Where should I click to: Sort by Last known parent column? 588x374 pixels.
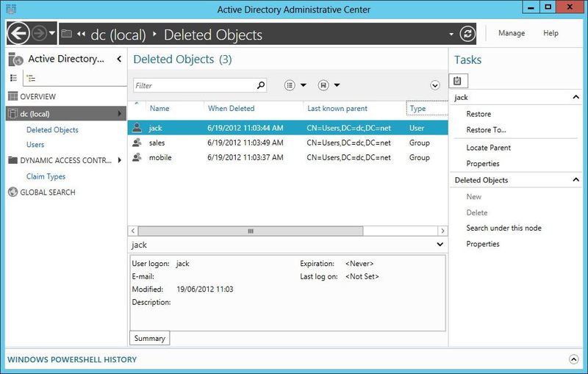[x=337, y=108]
